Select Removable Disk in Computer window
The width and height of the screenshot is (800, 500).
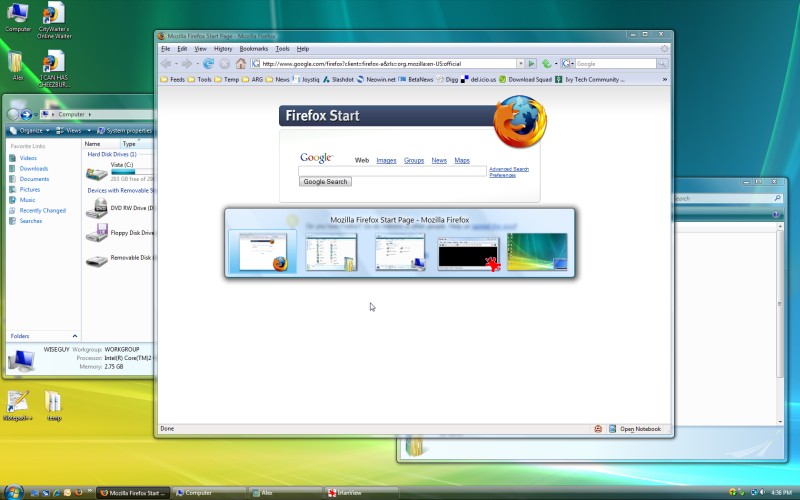pos(119,259)
